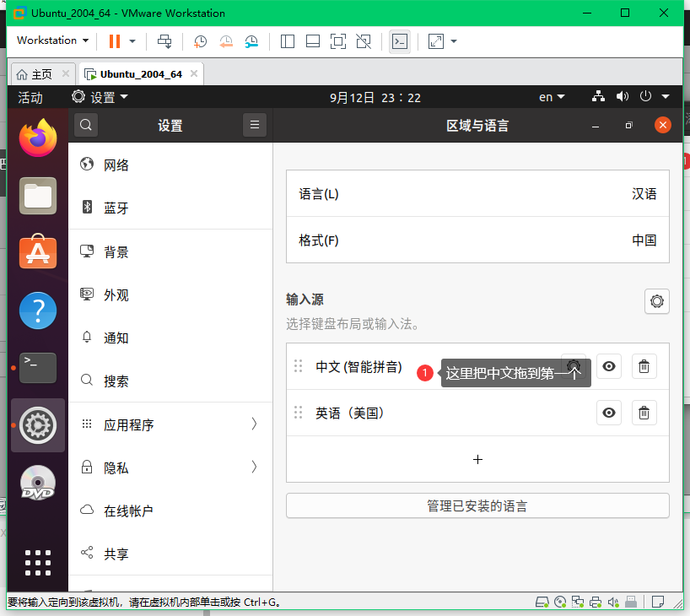Open 通知 settings panel
Image resolution: width=690 pixels, height=616 pixels.
(x=170, y=338)
